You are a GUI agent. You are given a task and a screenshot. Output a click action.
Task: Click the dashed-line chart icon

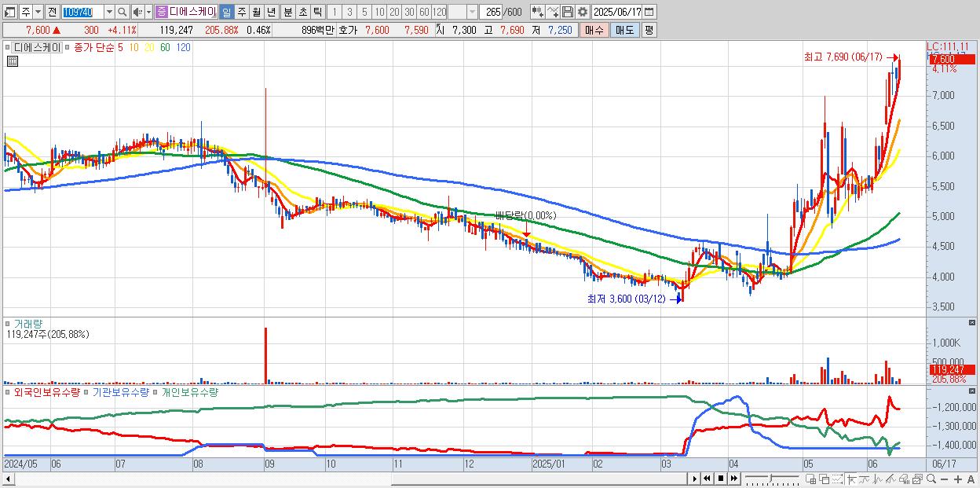click(838, 479)
